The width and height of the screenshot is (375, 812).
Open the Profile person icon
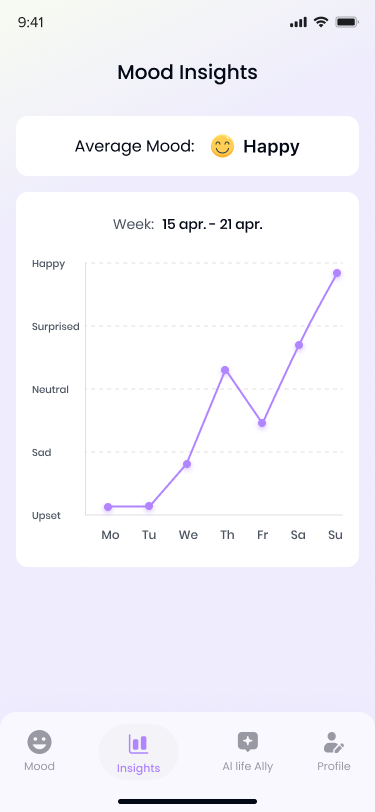pyautogui.click(x=334, y=742)
